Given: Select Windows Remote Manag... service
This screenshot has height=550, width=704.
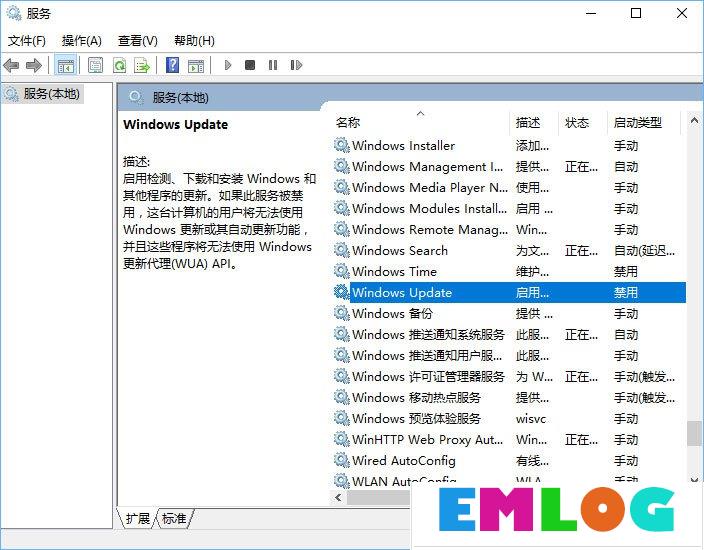Looking at the screenshot, I should pos(509,229).
